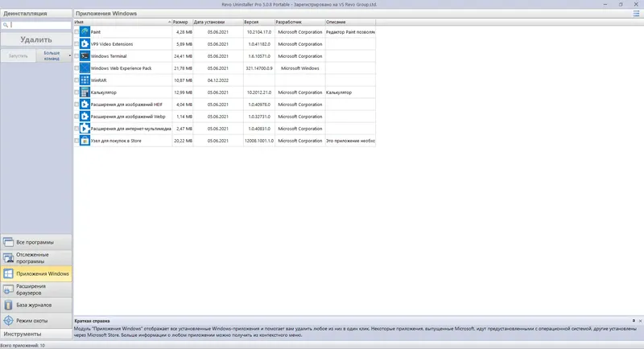Sort list by Дата установки column

[217, 22]
